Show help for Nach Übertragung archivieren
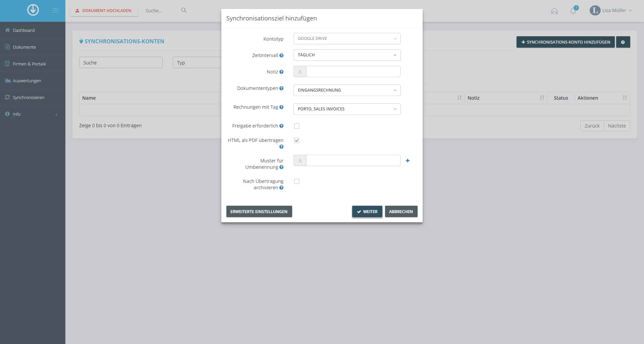Screen dimensions: 644x344 click(x=281, y=188)
